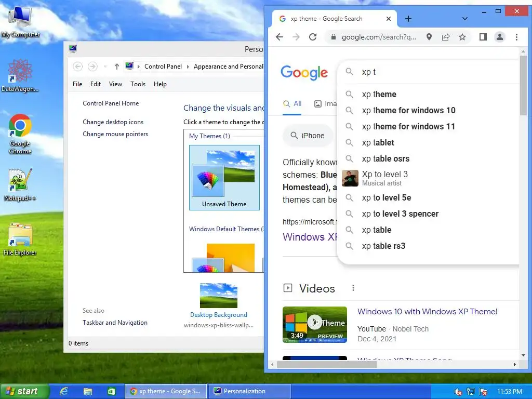Screen dimensions: 532x399
Task: Go back in Chrome
Action: 279,37
